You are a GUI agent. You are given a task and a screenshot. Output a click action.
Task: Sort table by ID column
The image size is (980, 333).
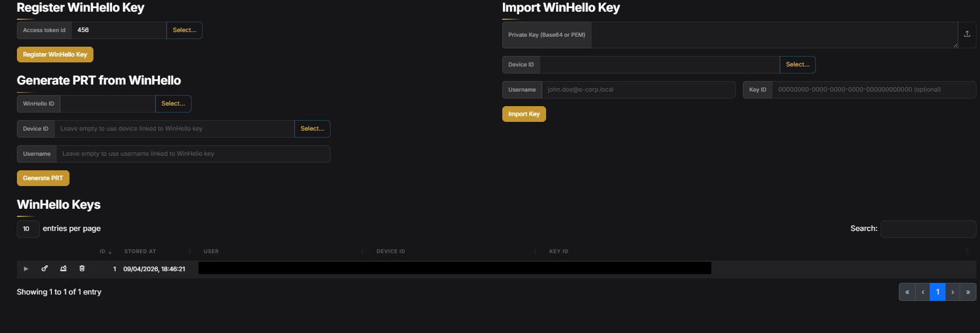(x=105, y=251)
